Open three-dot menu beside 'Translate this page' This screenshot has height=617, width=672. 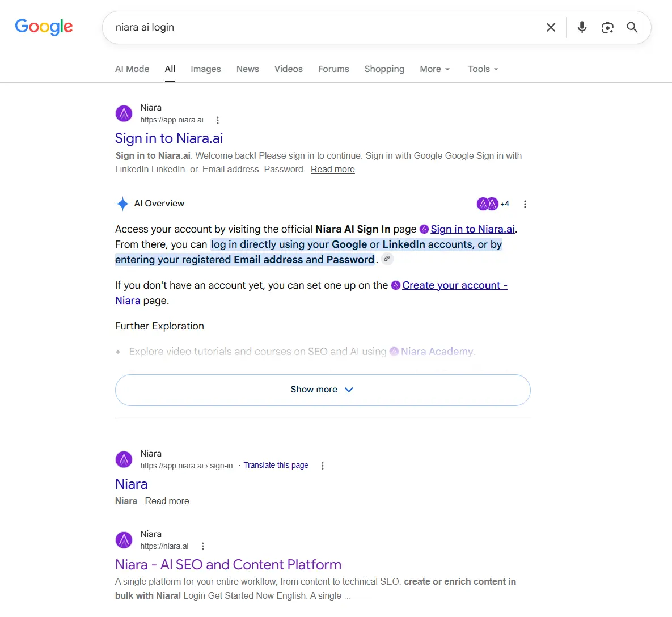pyautogui.click(x=322, y=466)
